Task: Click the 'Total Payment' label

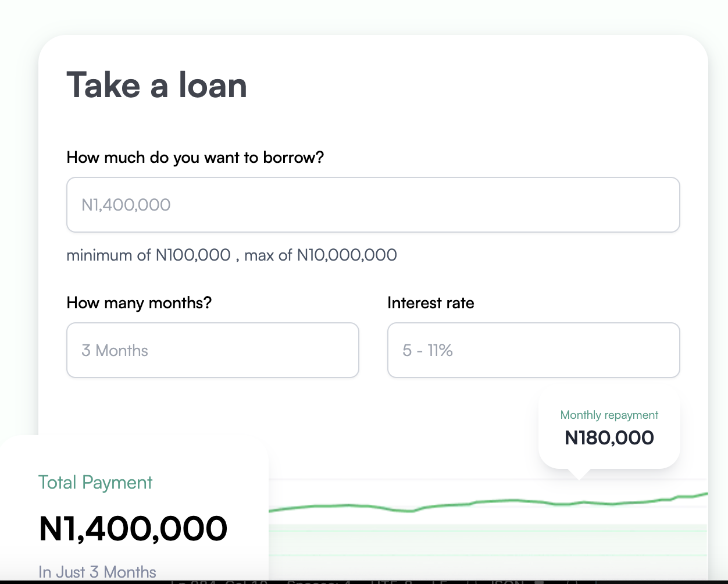Action: (95, 482)
